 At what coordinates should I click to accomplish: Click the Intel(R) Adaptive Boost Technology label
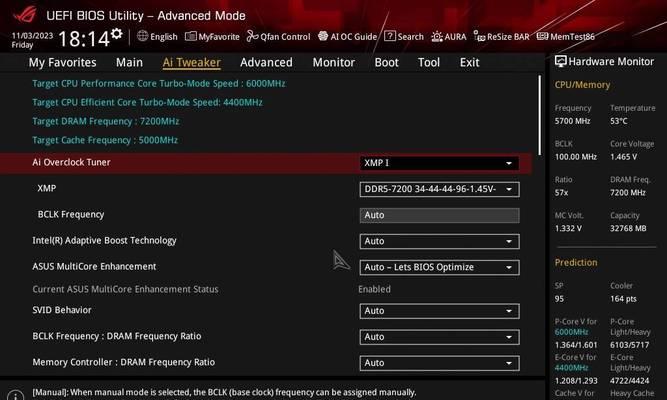(105, 241)
